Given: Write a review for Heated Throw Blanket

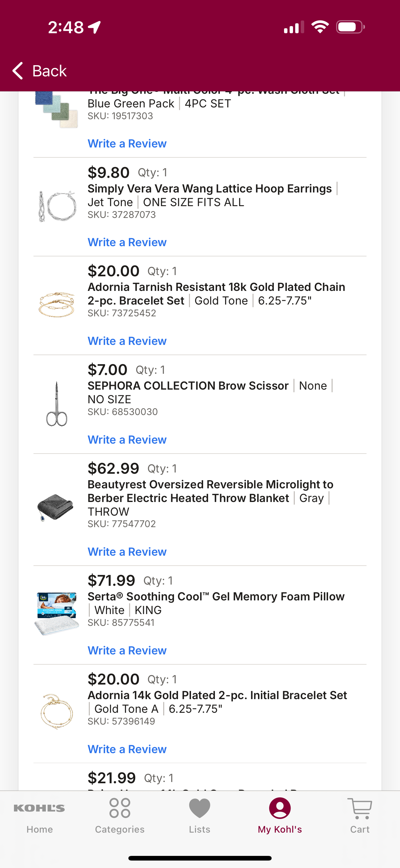Looking at the screenshot, I should click(x=127, y=552).
